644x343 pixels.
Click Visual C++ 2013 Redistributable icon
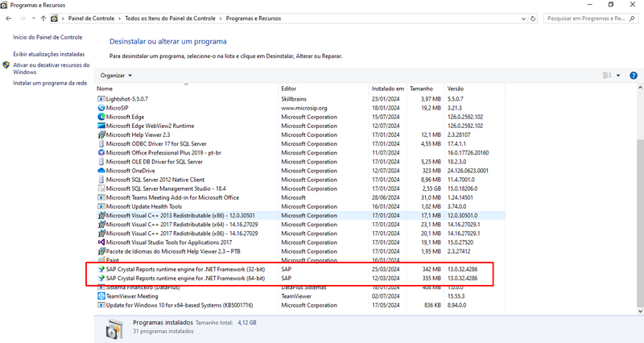tap(101, 216)
